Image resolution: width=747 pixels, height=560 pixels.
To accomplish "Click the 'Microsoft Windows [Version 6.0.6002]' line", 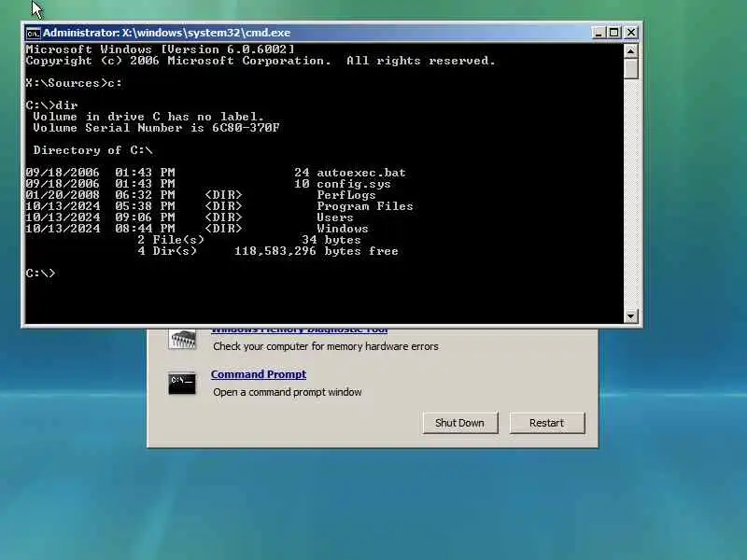I will [x=160, y=49].
